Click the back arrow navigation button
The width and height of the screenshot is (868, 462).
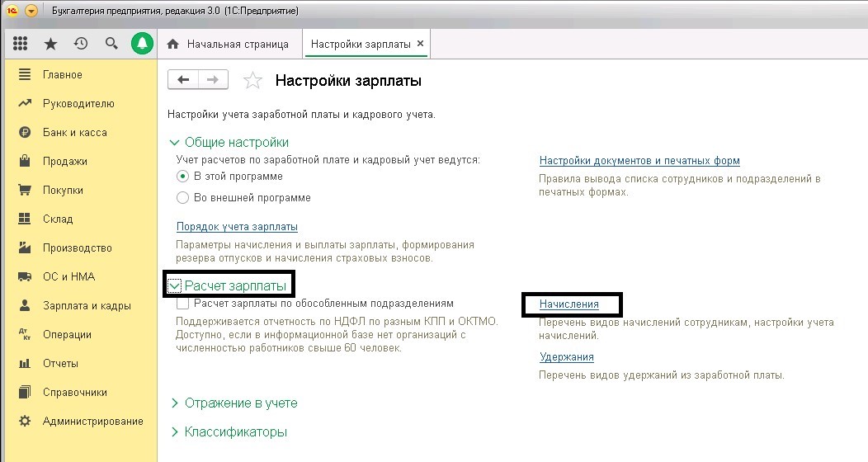183,80
